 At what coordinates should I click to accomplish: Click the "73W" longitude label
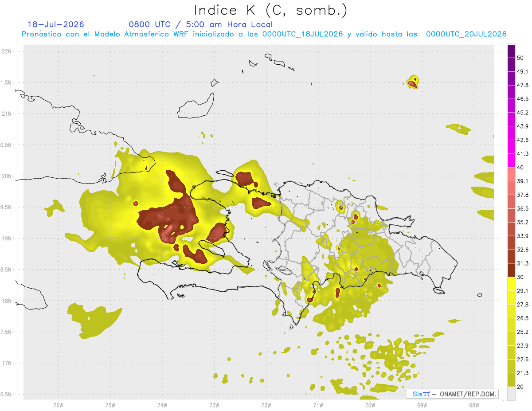point(214,405)
